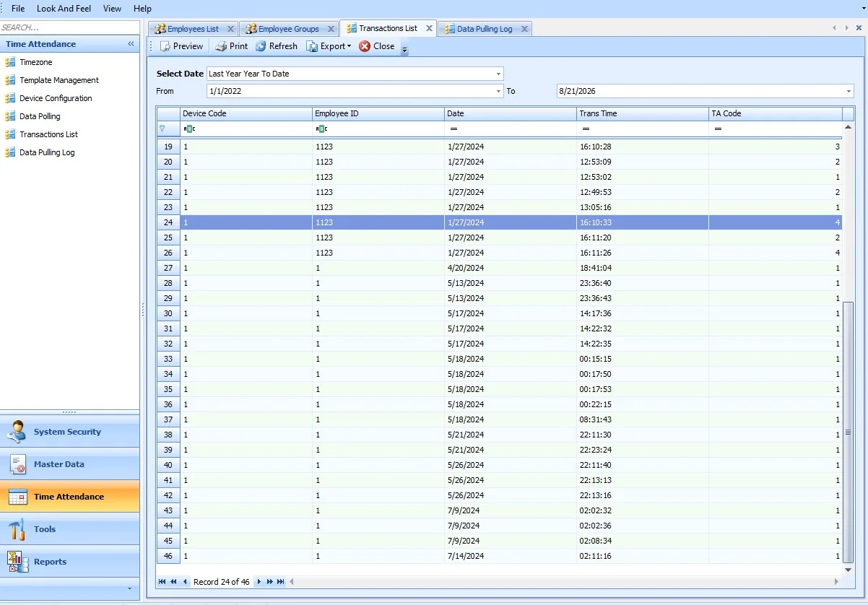Open the Timezone sidebar item icon
The height and width of the screenshot is (605, 868).
coord(10,62)
